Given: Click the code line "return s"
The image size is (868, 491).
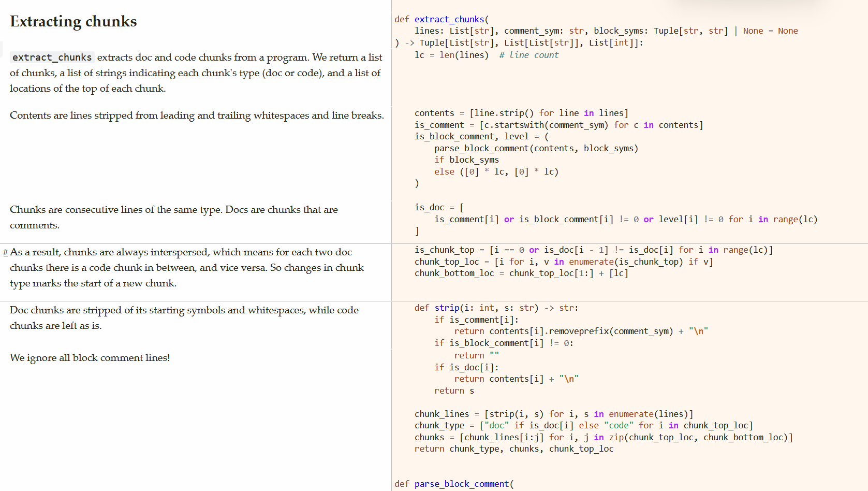Looking at the screenshot, I should pos(454,391).
